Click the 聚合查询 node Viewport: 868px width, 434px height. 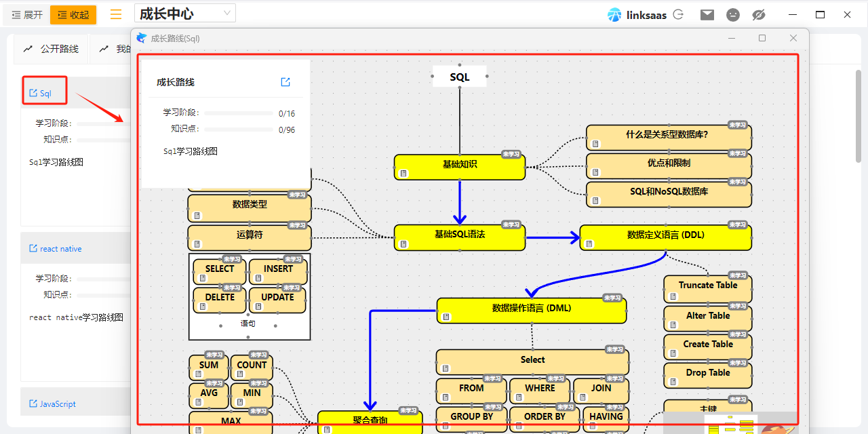[x=370, y=422]
